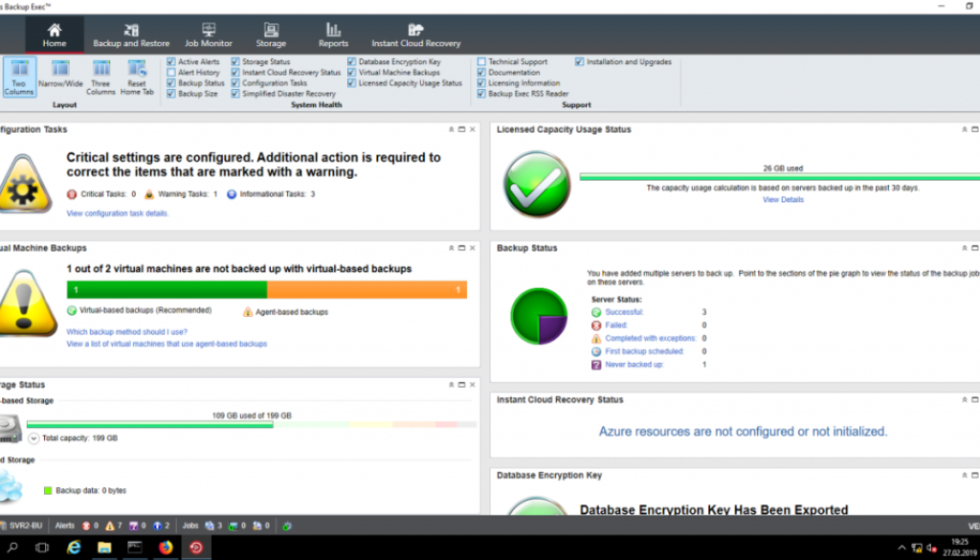Open the Job Monitor tab

(x=208, y=35)
